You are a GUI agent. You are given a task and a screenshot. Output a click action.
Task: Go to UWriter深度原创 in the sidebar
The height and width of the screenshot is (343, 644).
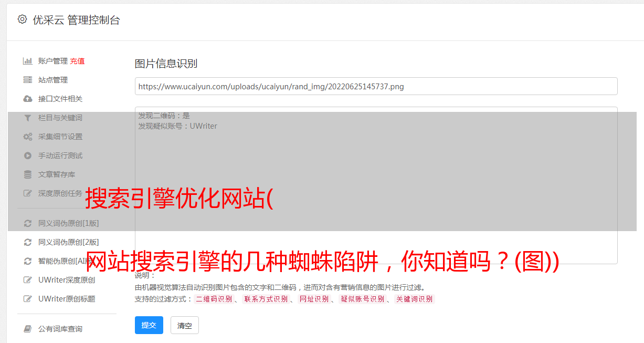click(67, 280)
